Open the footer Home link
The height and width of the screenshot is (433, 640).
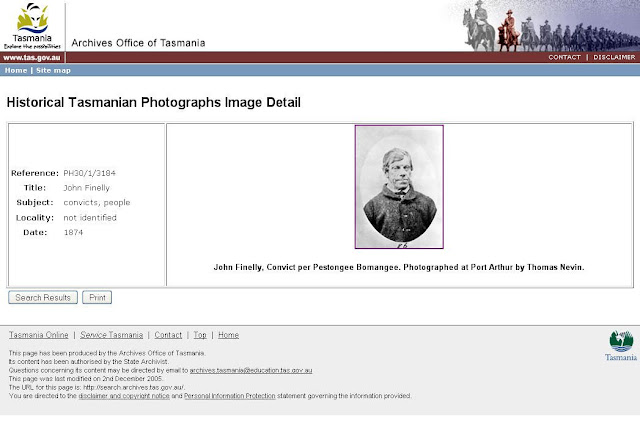click(229, 335)
